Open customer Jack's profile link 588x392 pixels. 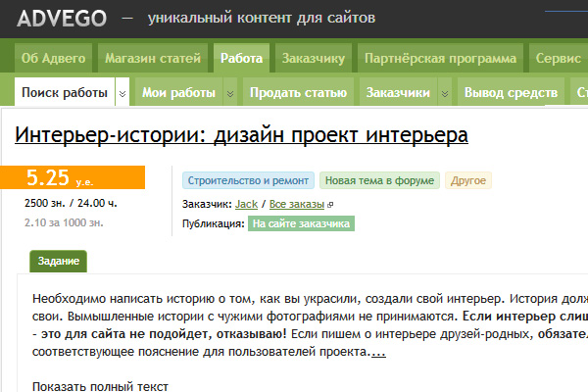click(246, 204)
